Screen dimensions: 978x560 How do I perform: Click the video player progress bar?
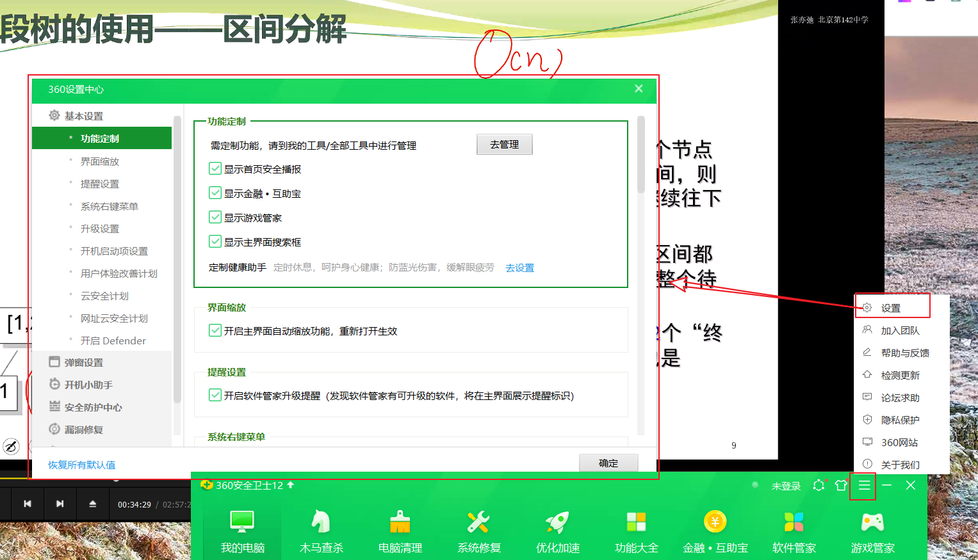click(96, 478)
